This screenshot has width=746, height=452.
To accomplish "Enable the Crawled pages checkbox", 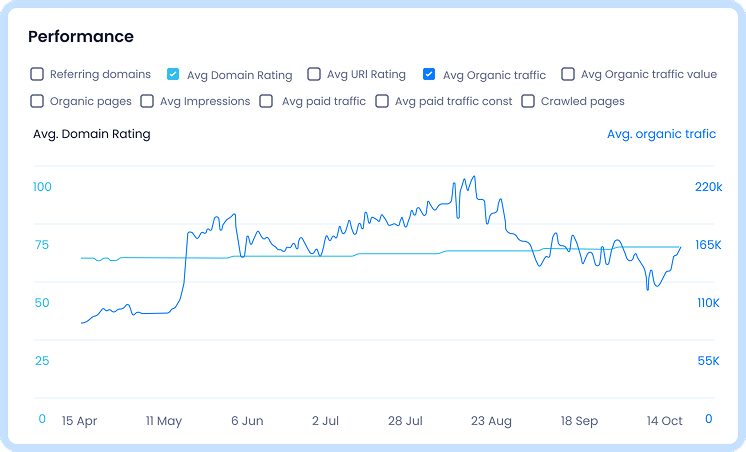I will 528,101.
